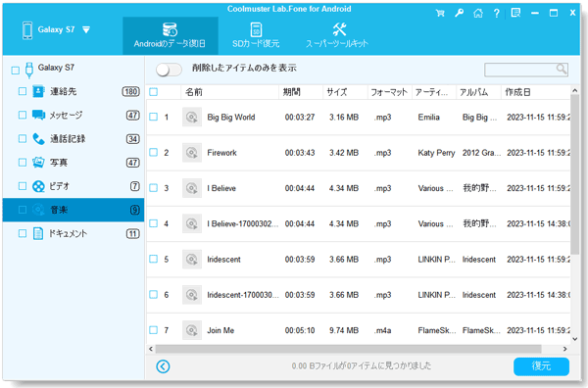588x388 pixels.
Task: Click the 9.74 MB size cell
Action: [x=344, y=330]
